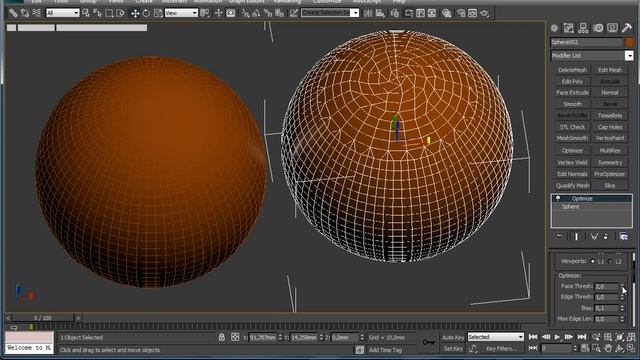Click the Render Production teapot icon
This screenshot has height=360, width=640.
(484, 13)
